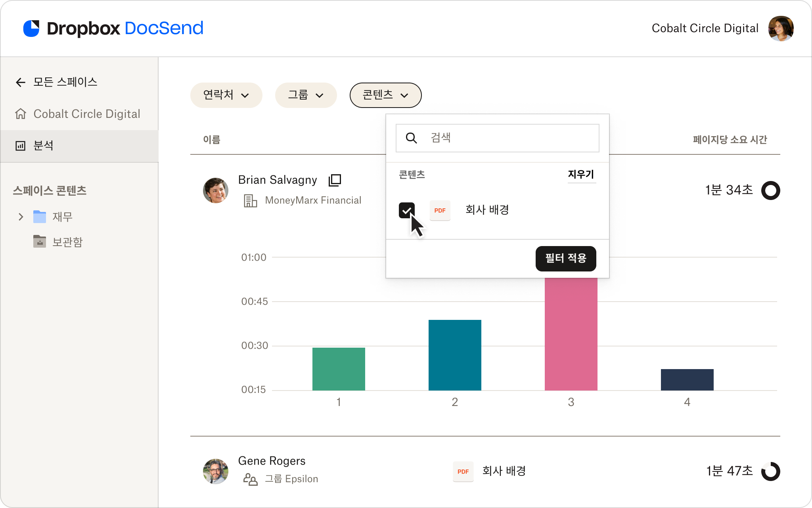This screenshot has height=508, width=812.
Task: Click the back arrow to all spaces
Action: tap(20, 82)
